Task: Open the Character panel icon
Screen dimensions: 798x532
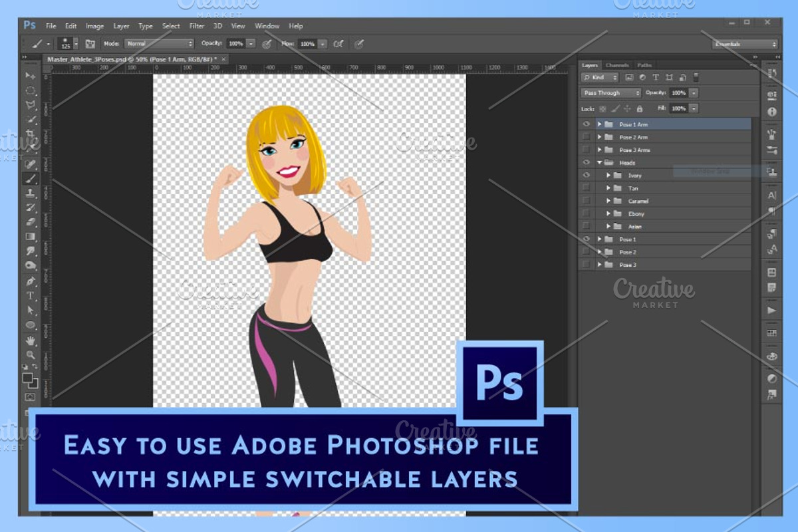Action: click(772, 196)
